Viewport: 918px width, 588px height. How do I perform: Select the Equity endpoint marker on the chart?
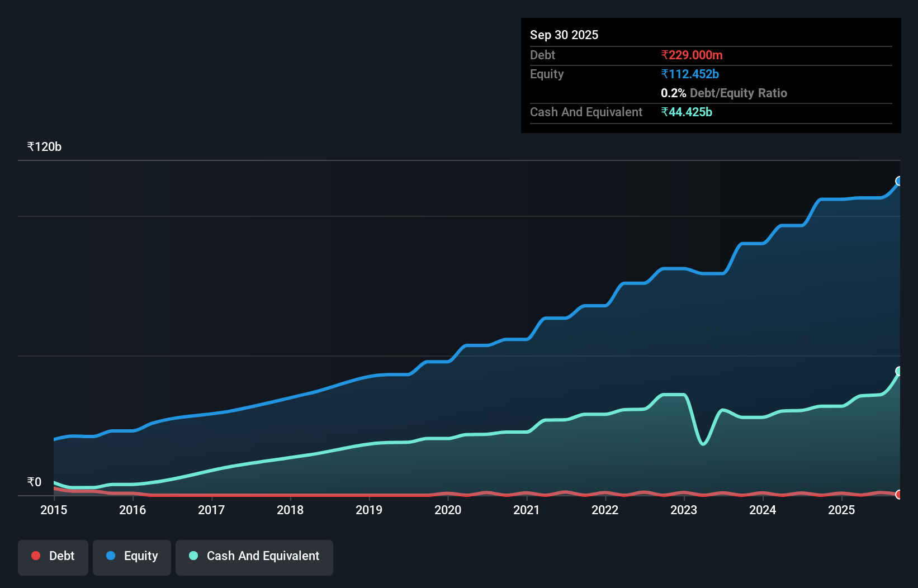click(898, 180)
